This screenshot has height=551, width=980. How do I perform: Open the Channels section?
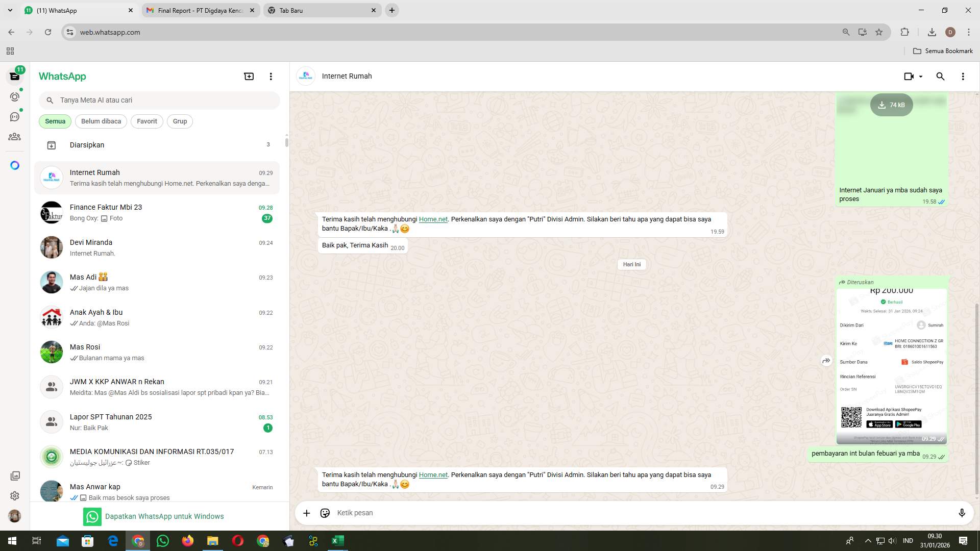(x=15, y=116)
